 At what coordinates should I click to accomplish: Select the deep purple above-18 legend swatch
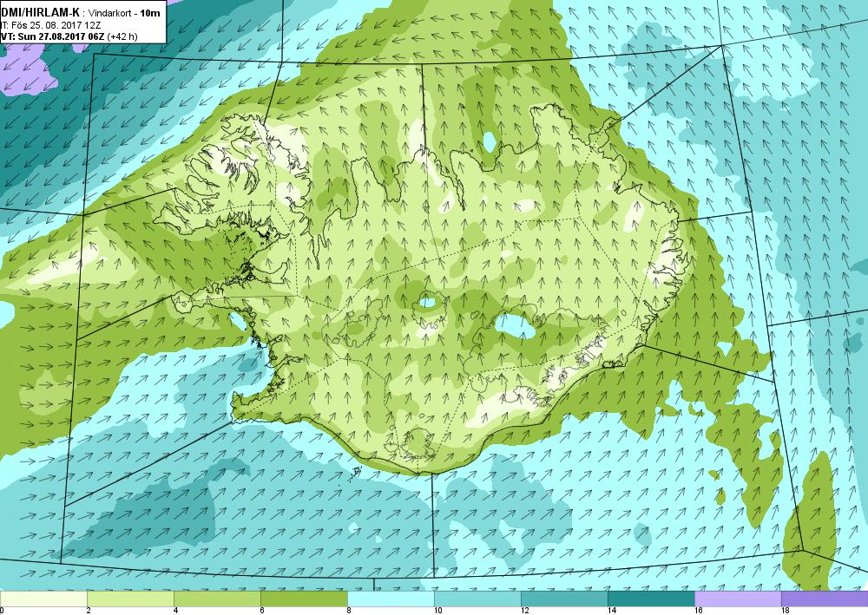tap(825, 599)
